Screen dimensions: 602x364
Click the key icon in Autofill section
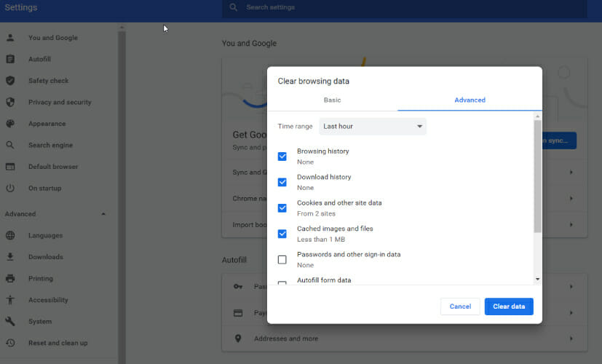(238, 286)
